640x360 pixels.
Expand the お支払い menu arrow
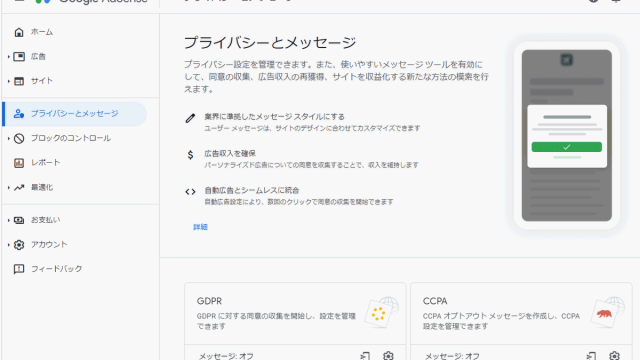(9, 220)
